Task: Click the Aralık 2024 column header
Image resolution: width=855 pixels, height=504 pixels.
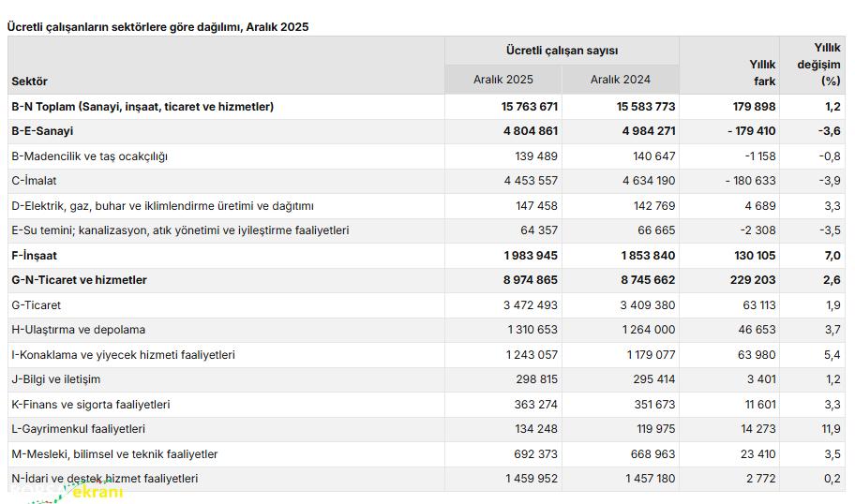Action: [x=620, y=80]
